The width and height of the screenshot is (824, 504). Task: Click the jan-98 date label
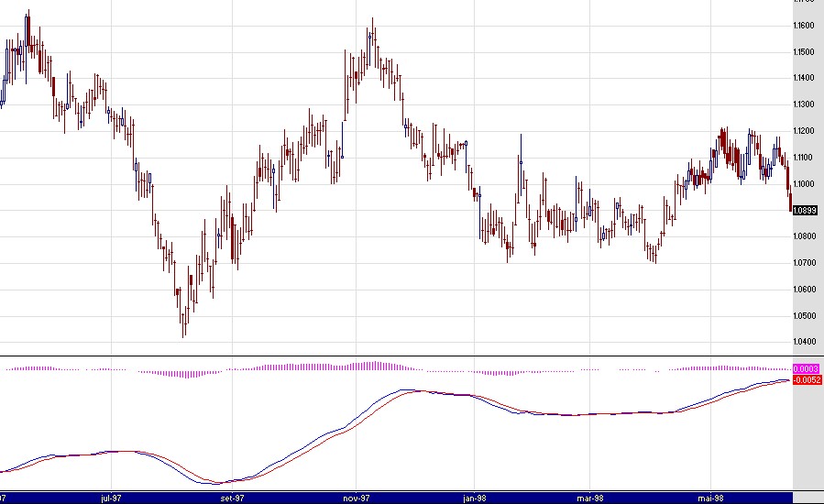[x=475, y=498]
